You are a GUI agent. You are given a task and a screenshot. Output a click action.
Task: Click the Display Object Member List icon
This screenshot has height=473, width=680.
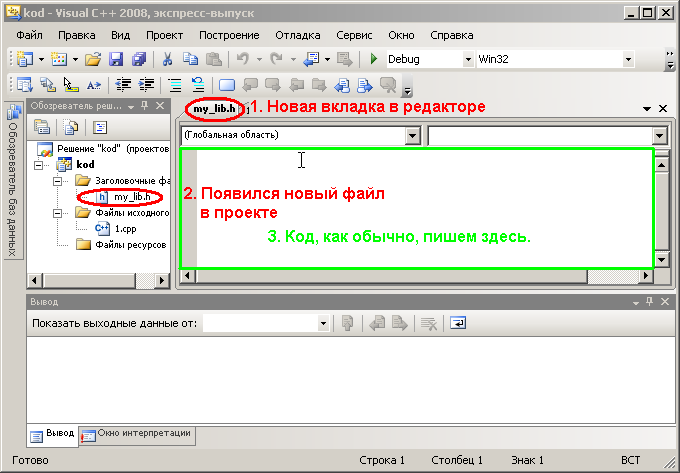coord(25,85)
